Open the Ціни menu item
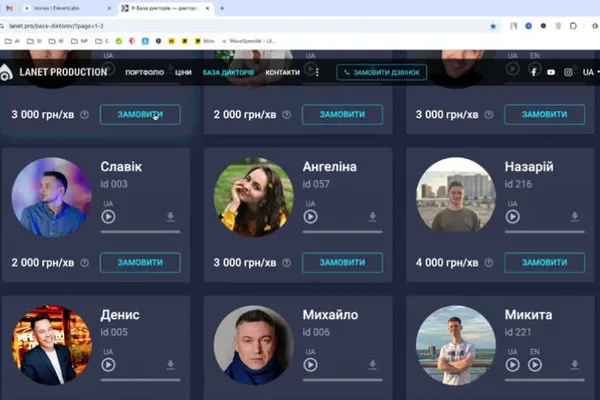Screen dimensions: 600x400 coord(183,72)
